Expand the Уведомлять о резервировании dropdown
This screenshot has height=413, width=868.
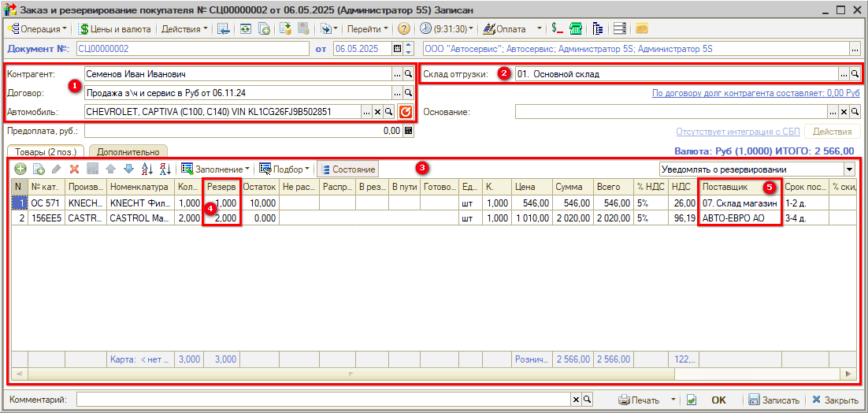click(849, 169)
